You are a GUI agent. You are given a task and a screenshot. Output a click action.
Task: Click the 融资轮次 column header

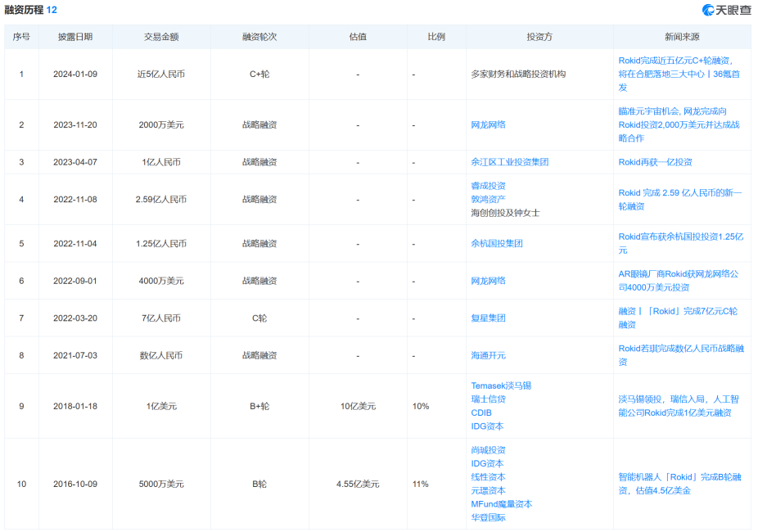point(259,37)
